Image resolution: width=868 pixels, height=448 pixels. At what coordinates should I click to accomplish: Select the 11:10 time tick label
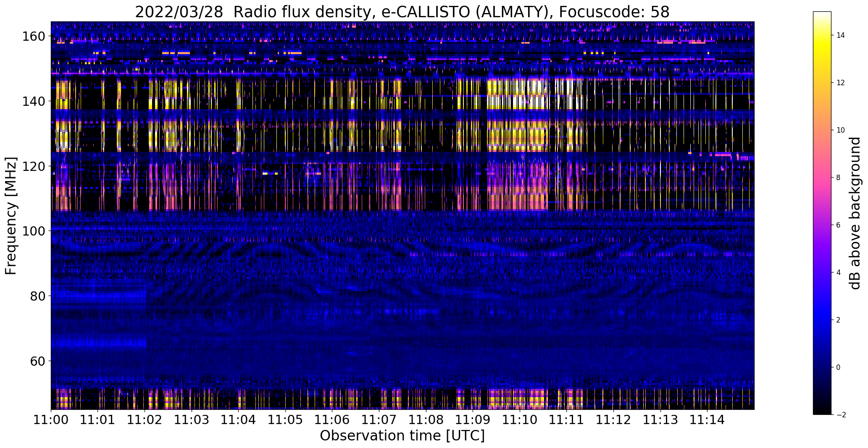[520, 419]
